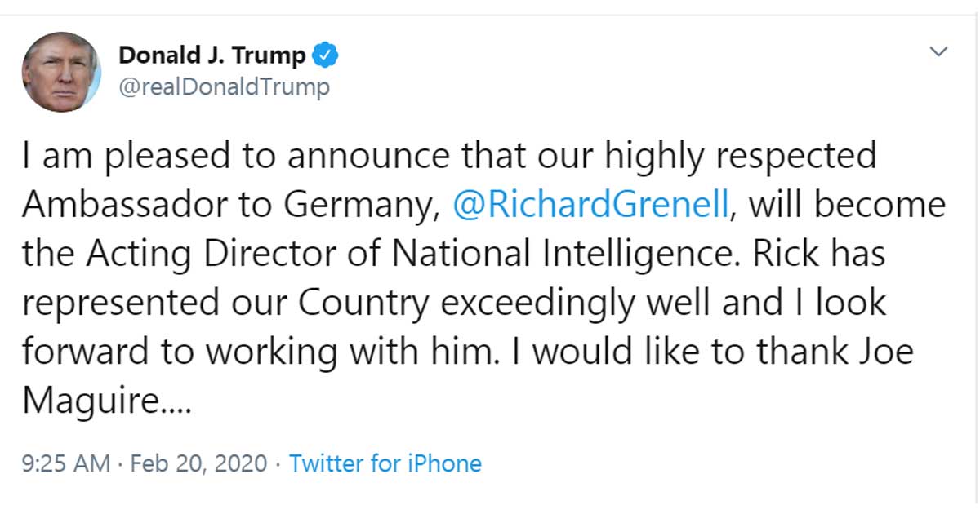980x514 pixels.
Task: Open the @RichardGrenell mention link
Action: point(590,205)
